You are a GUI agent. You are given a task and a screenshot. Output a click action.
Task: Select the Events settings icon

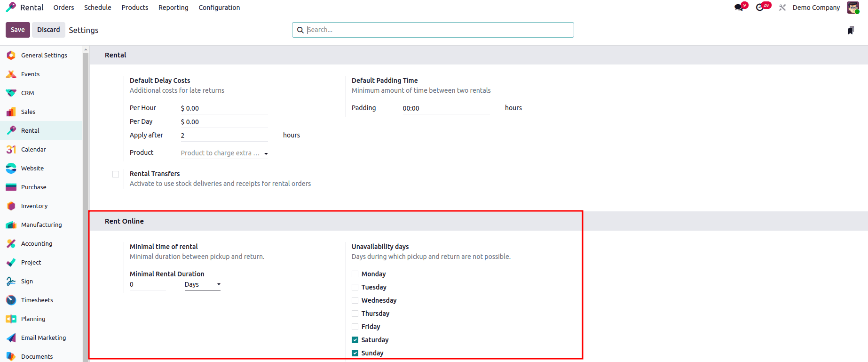pos(11,74)
